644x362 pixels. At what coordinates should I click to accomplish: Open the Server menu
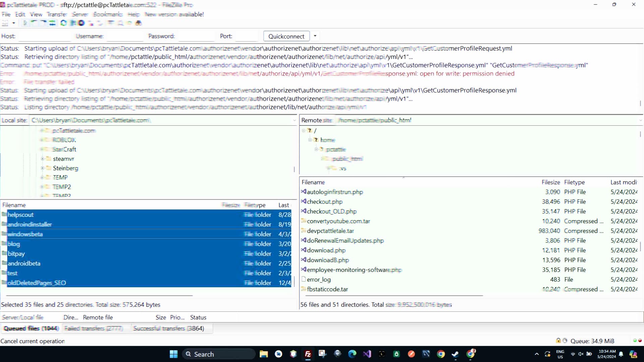80,14
